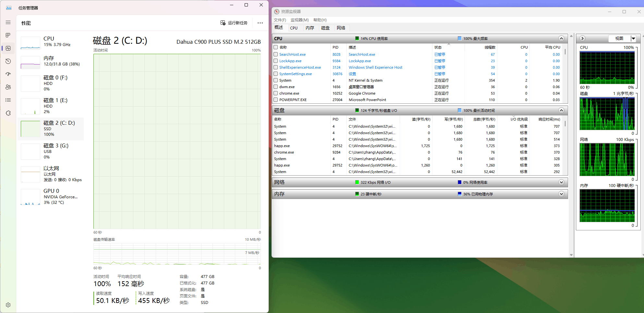
Task: Sort disk list by 响应时间(ms) column
Action: pyautogui.click(x=547, y=119)
